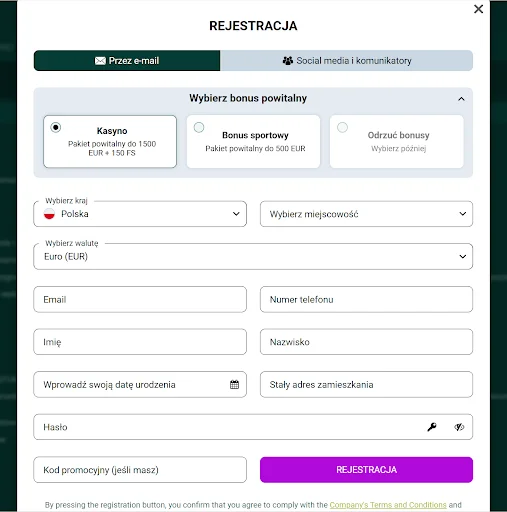Click the envelope icon on e-mail tab
The width and height of the screenshot is (507, 512).
pos(100,61)
